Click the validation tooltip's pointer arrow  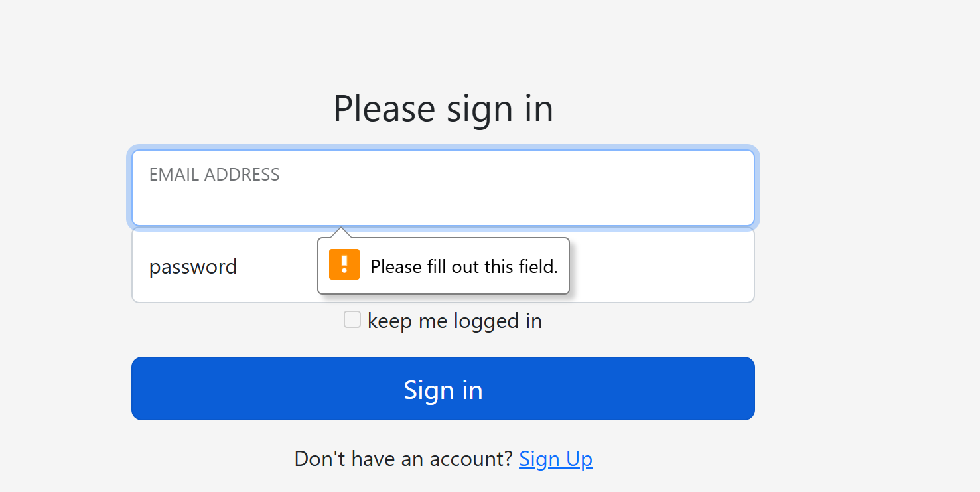(340, 232)
